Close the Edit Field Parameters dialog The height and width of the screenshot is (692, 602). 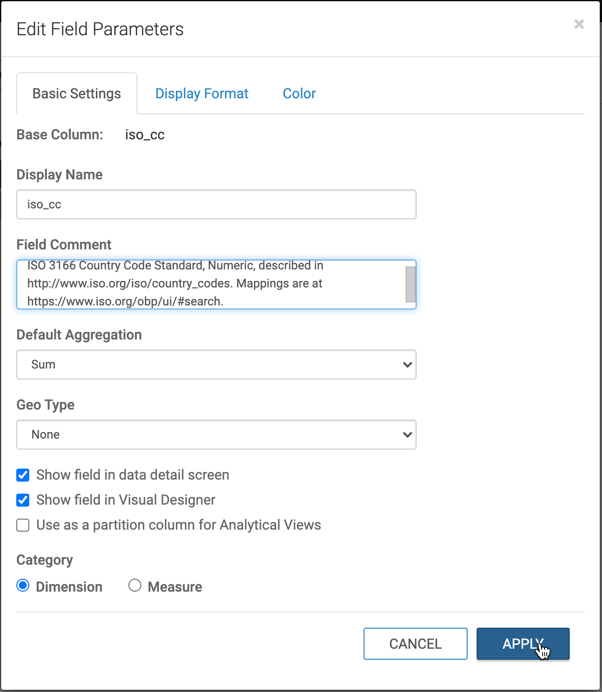578,24
